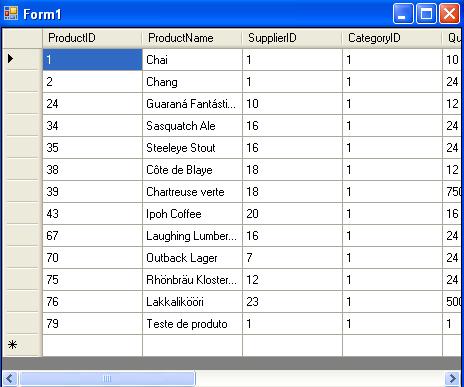Select CategoryID cell in Chai row
Viewport: 464px width, 387px height.
point(392,59)
